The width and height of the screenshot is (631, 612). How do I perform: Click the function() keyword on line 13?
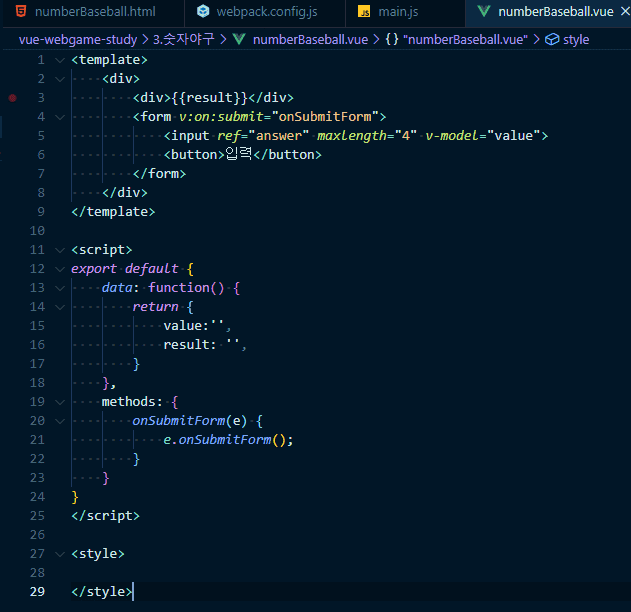(186, 288)
